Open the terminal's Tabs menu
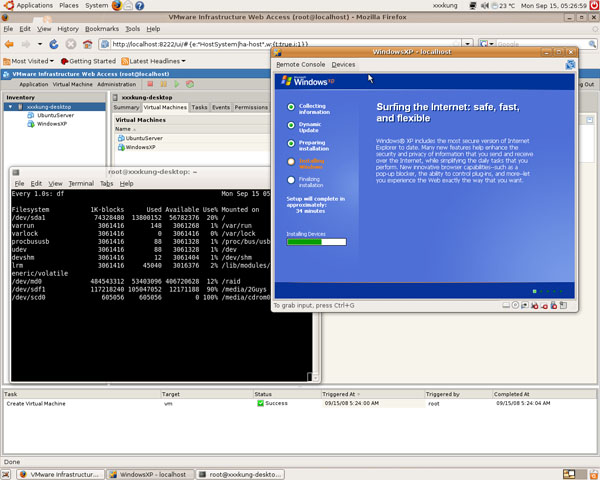 pos(106,184)
